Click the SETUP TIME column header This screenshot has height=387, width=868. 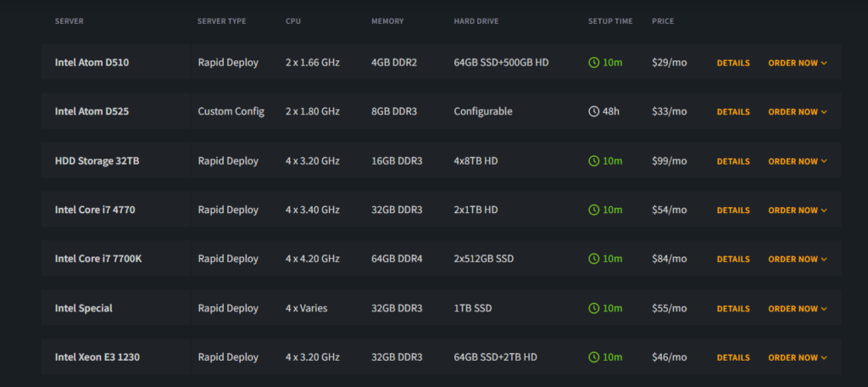(610, 21)
